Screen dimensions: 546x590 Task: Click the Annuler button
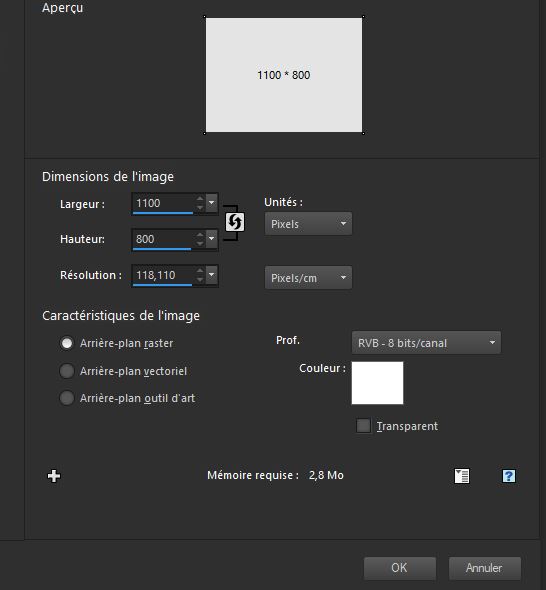485,568
